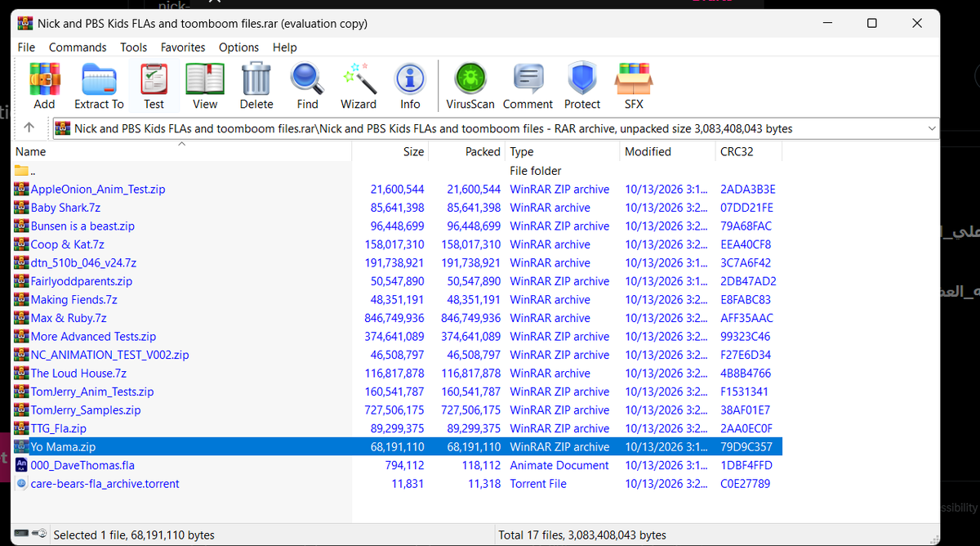Viewport: 980px width, 546px height.
Task: Open the Commands menu
Action: (78, 47)
